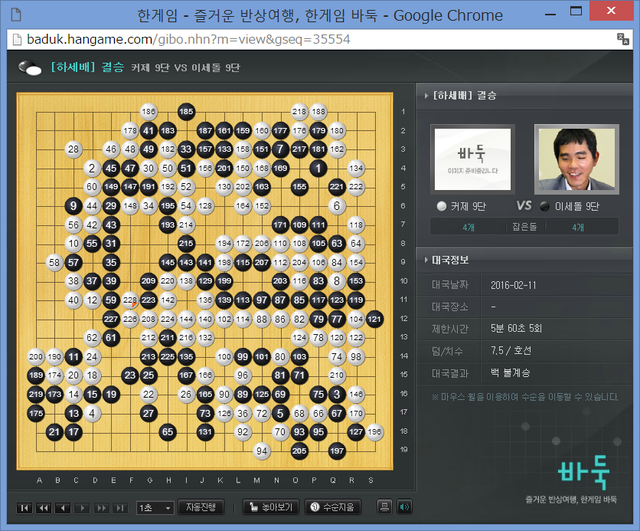Click black stone number 205
The image size is (640, 531).
click(299, 451)
